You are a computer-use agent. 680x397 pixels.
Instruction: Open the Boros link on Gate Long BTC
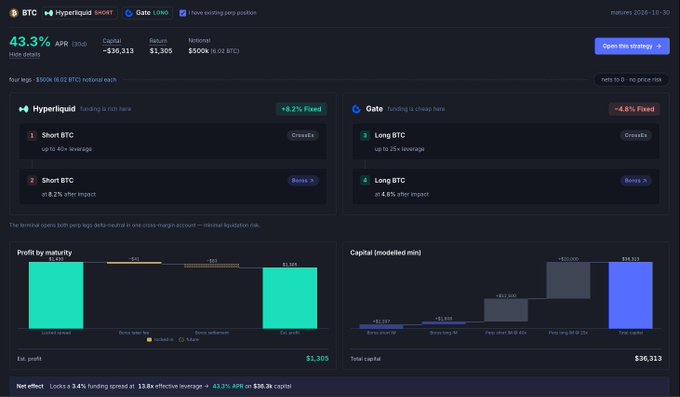(x=635, y=180)
